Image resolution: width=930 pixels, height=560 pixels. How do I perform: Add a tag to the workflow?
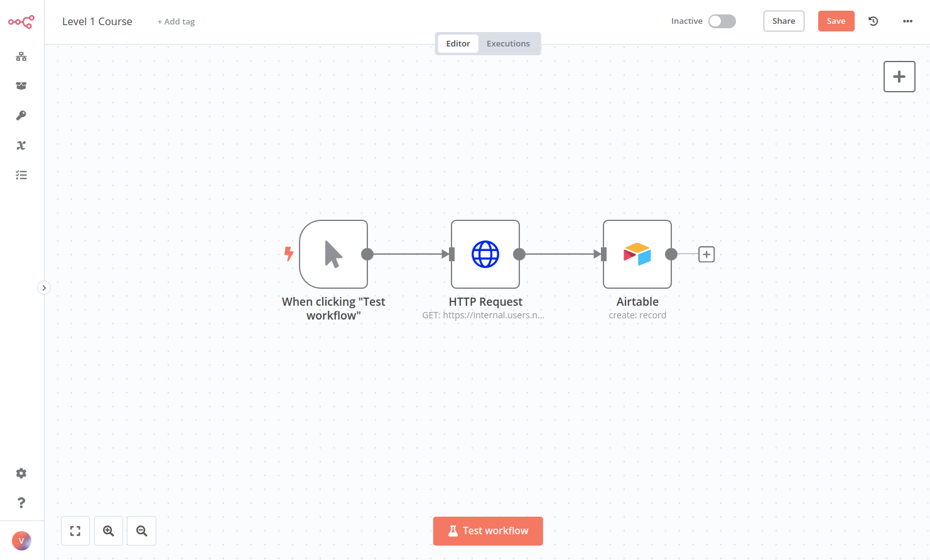pos(176,21)
